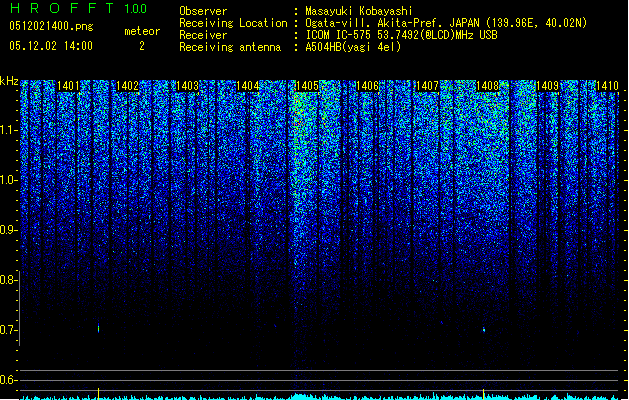The width and height of the screenshot is (629, 400).
Task: Click the 1.1 kHz axis tick label
Action: 9,130
